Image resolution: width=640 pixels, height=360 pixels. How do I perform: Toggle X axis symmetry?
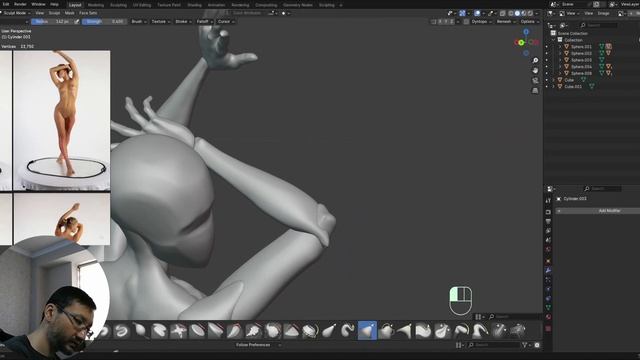pyautogui.click(x=440, y=22)
